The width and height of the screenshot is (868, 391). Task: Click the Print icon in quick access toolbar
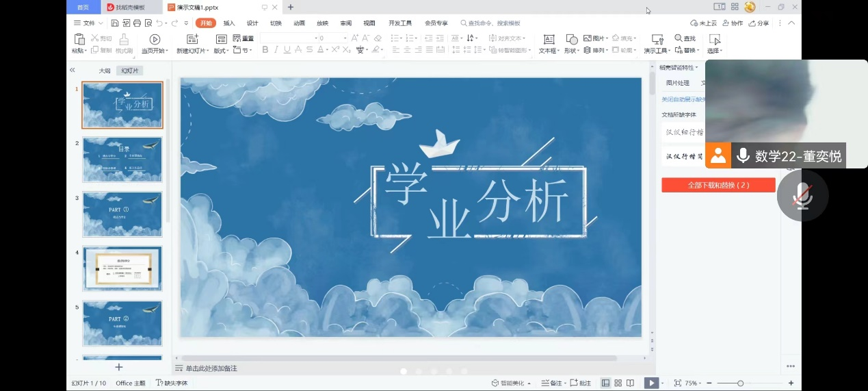pos(137,23)
